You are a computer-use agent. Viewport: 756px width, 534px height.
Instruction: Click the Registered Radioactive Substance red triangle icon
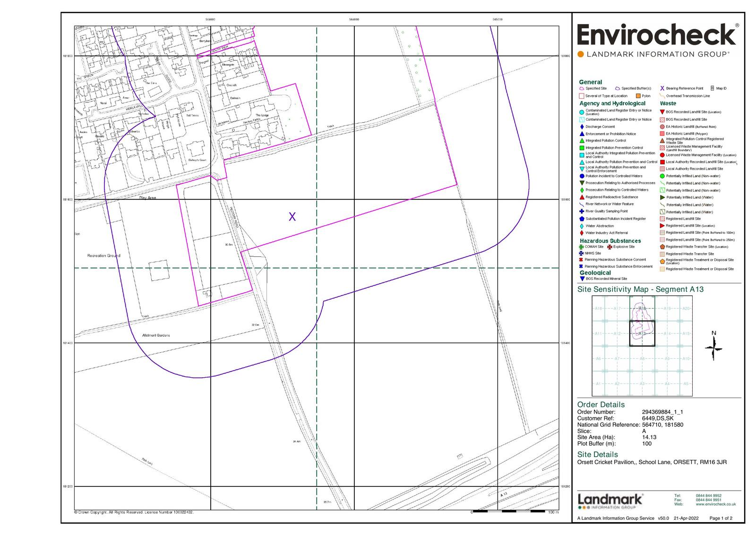tap(582, 197)
